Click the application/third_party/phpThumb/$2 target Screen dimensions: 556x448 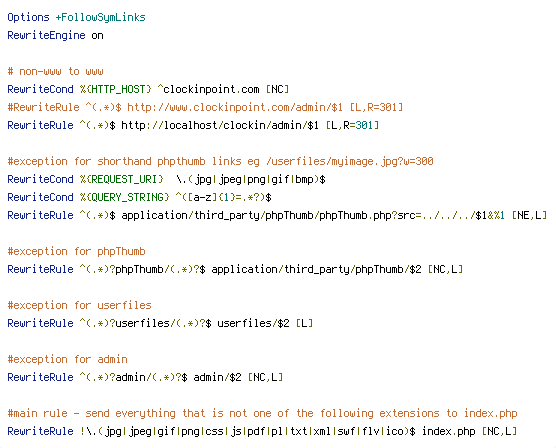coord(316,269)
